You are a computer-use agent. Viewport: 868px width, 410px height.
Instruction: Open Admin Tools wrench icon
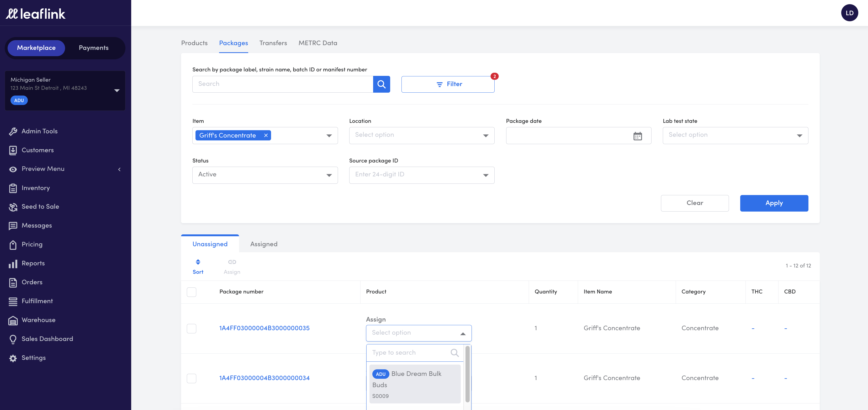[13, 131]
